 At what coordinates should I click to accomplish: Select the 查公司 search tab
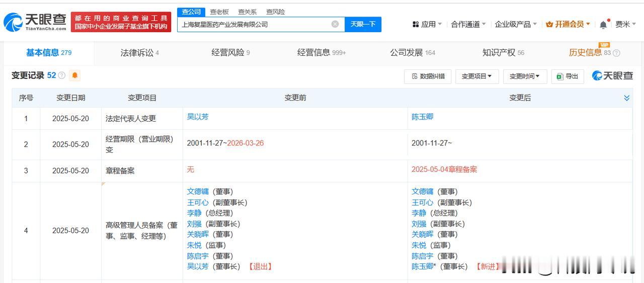191,12
